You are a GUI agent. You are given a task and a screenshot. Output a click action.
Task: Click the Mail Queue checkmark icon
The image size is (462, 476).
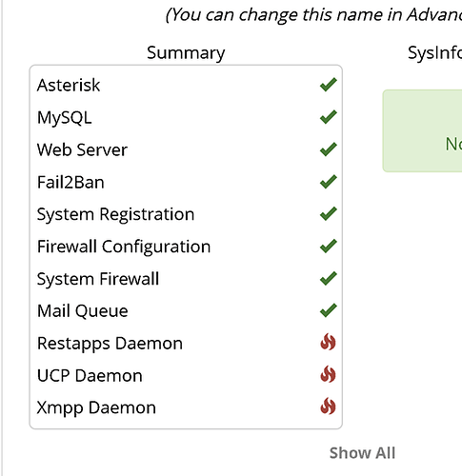click(329, 310)
